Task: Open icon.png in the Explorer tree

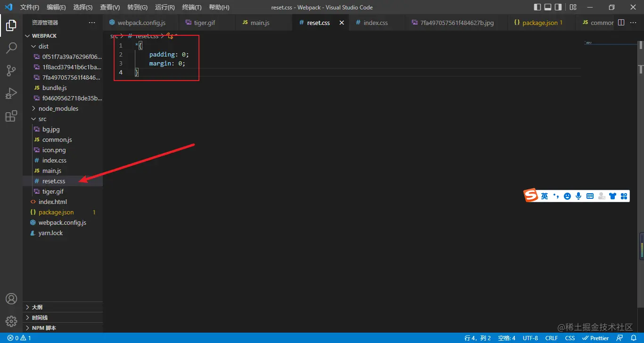Action: tap(63, 150)
